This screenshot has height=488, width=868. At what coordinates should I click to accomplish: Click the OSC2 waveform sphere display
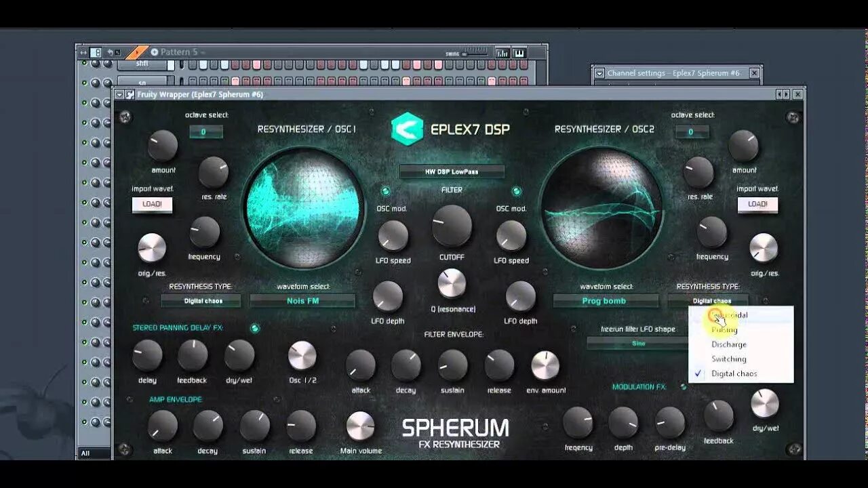pyautogui.click(x=603, y=207)
